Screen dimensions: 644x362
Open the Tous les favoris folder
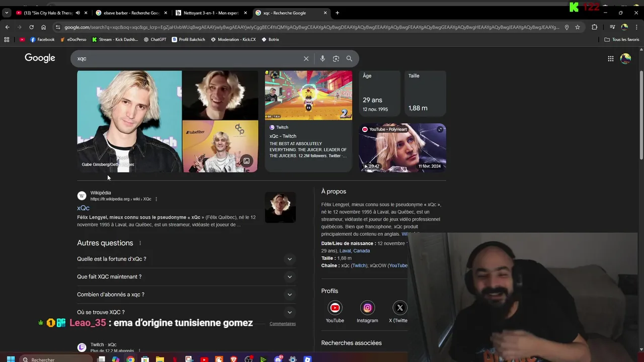coord(622,39)
